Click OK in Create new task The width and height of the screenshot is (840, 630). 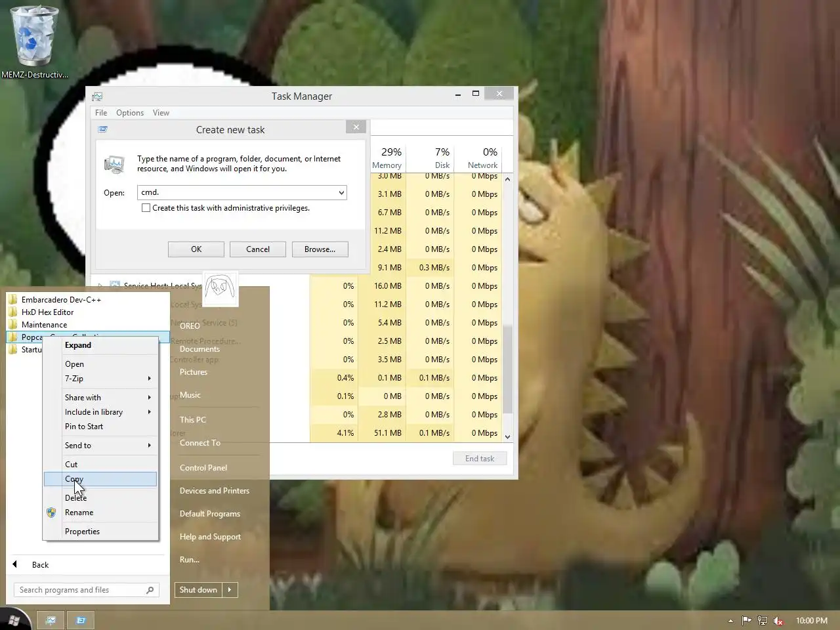click(196, 249)
